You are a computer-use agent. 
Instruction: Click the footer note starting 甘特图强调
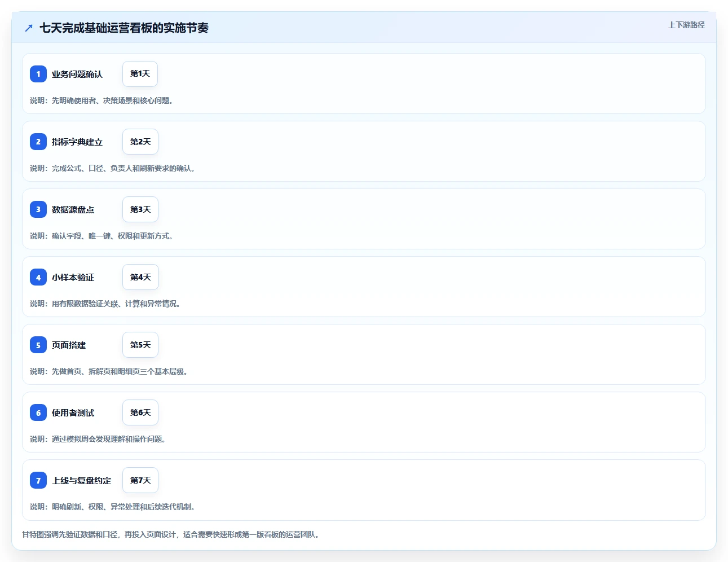point(172,534)
